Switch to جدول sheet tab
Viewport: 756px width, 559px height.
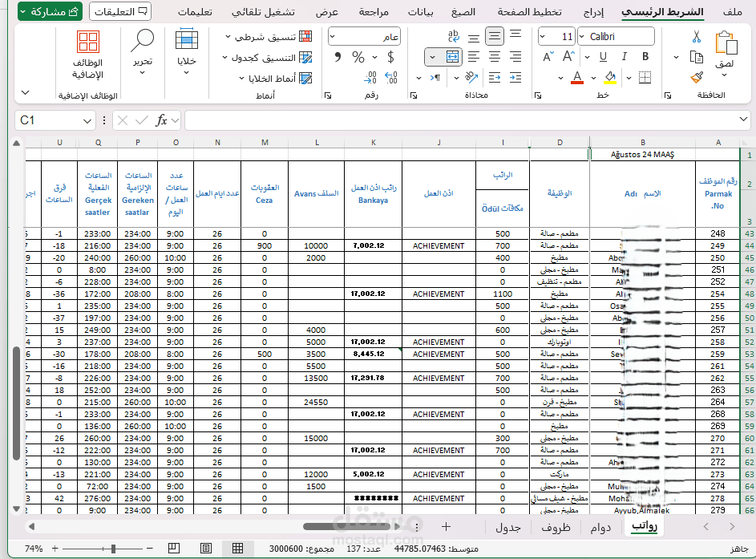click(507, 527)
